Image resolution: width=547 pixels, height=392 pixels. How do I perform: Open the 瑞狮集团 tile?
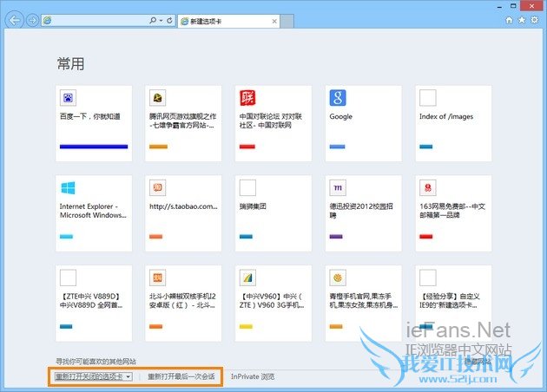273,213
